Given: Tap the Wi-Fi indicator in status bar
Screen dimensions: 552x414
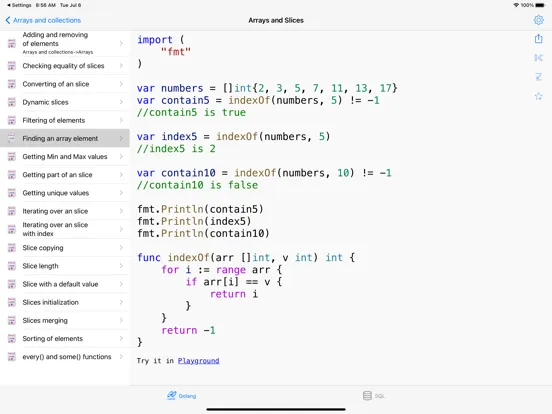Looking at the screenshot, I should point(516,5).
